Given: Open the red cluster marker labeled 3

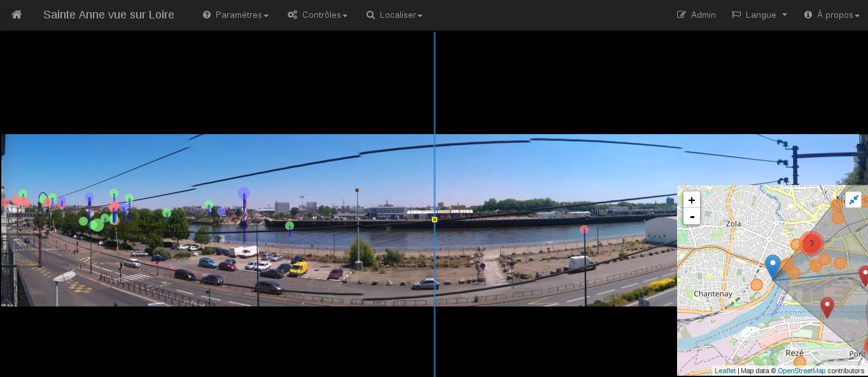Looking at the screenshot, I should (811, 243).
